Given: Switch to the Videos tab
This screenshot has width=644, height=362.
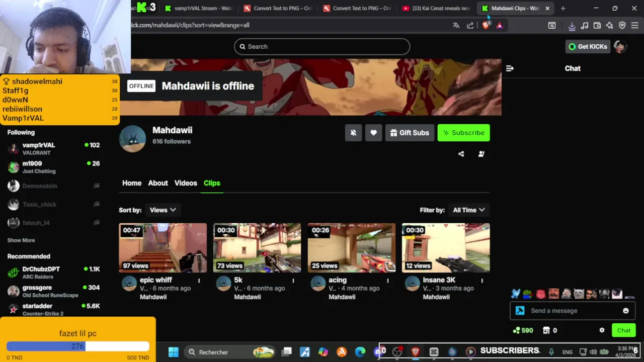Looking at the screenshot, I should pos(186,183).
